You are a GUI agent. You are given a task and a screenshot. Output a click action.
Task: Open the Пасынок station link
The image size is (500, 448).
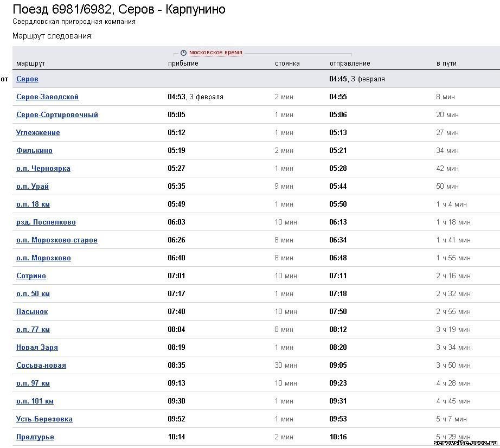(32, 311)
